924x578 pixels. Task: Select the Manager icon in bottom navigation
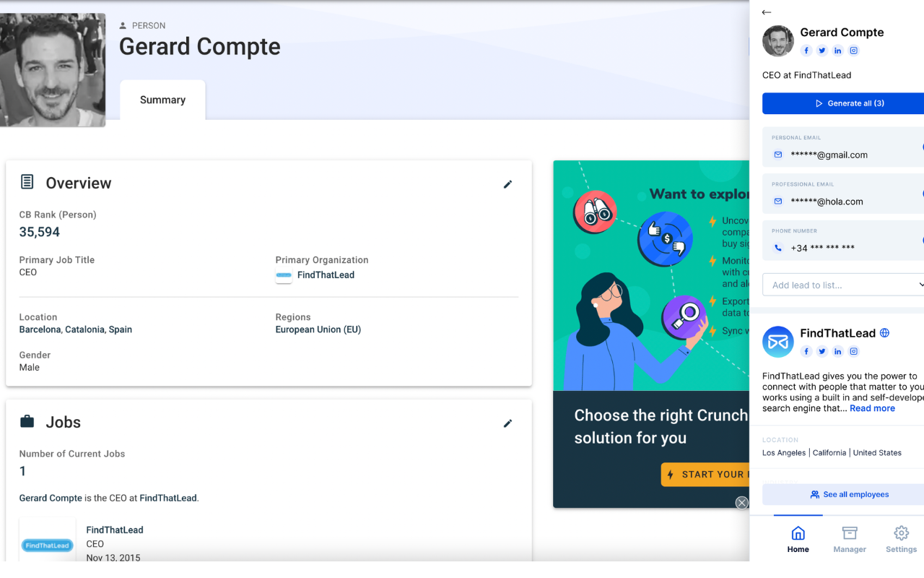(849, 538)
